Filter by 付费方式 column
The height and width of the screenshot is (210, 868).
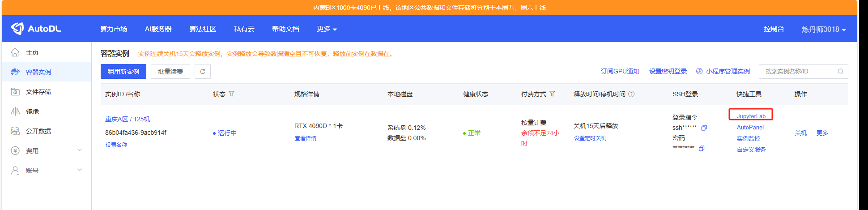(x=552, y=94)
